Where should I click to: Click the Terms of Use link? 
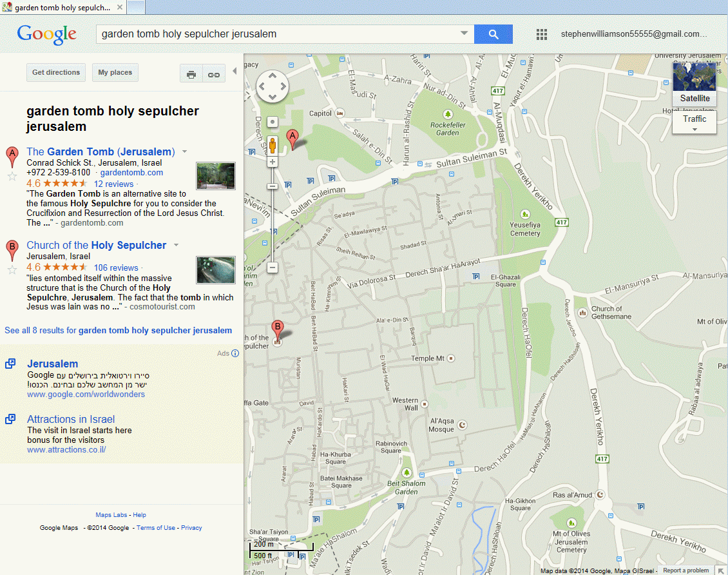click(156, 528)
